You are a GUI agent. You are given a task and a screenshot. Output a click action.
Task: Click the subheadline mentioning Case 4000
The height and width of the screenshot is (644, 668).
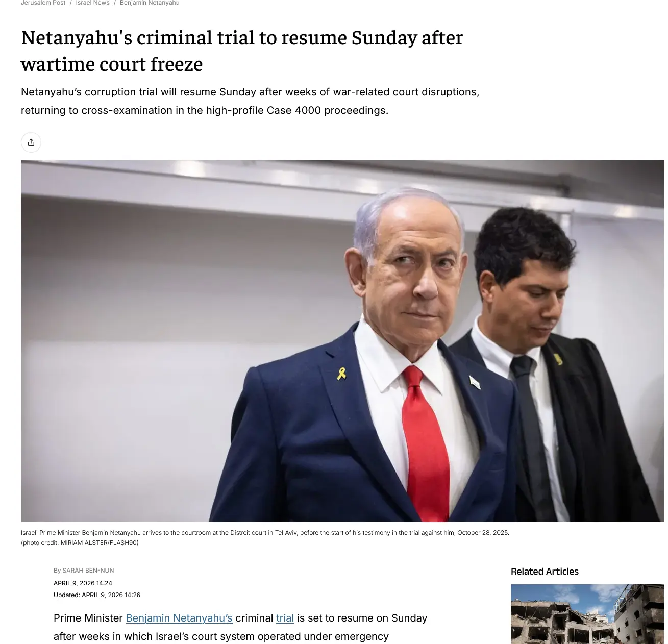(x=250, y=101)
